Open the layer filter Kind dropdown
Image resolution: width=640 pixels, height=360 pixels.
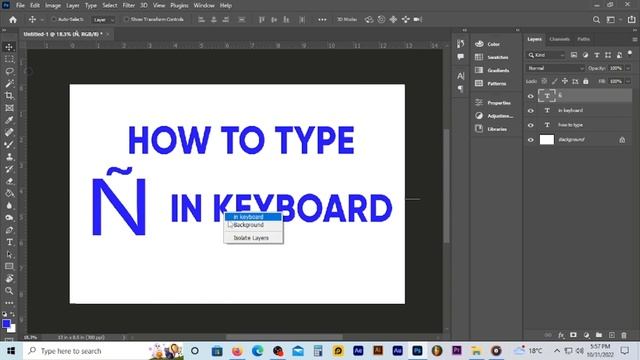[546, 55]
